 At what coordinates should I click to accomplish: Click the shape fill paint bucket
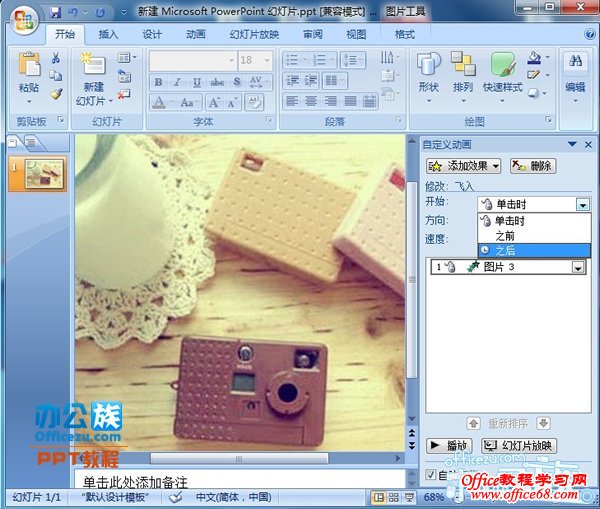(534, 57)
